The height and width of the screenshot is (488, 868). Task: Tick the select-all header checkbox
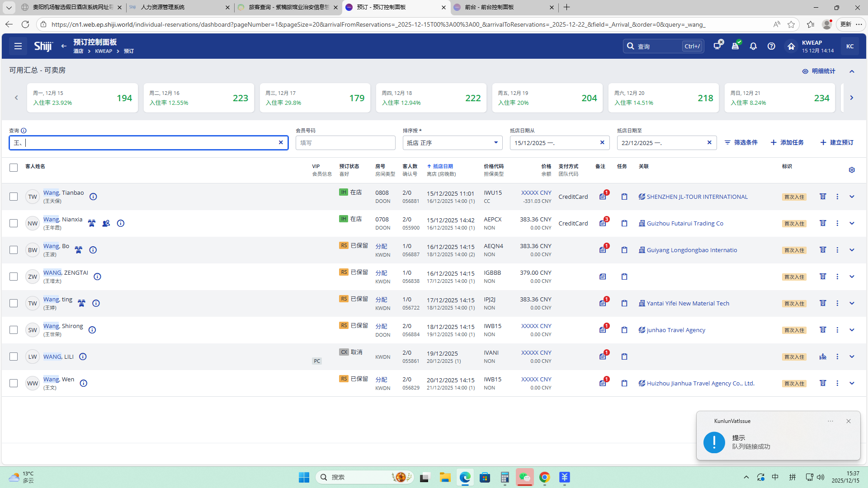click(x=14, y=168)
